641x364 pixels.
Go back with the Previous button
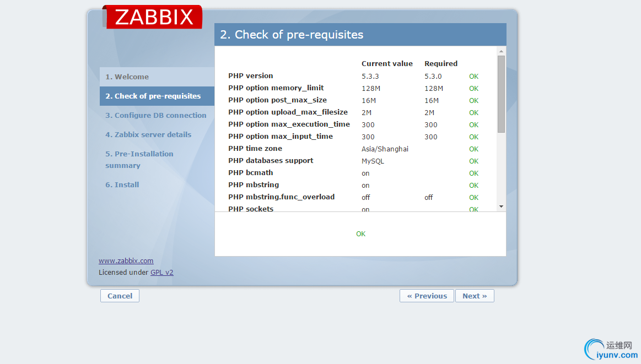(427, 296)
